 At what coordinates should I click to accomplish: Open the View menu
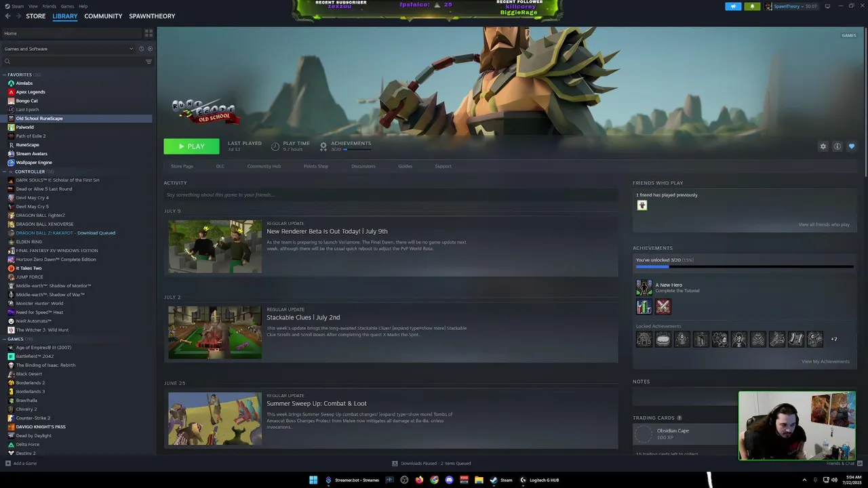33,6
